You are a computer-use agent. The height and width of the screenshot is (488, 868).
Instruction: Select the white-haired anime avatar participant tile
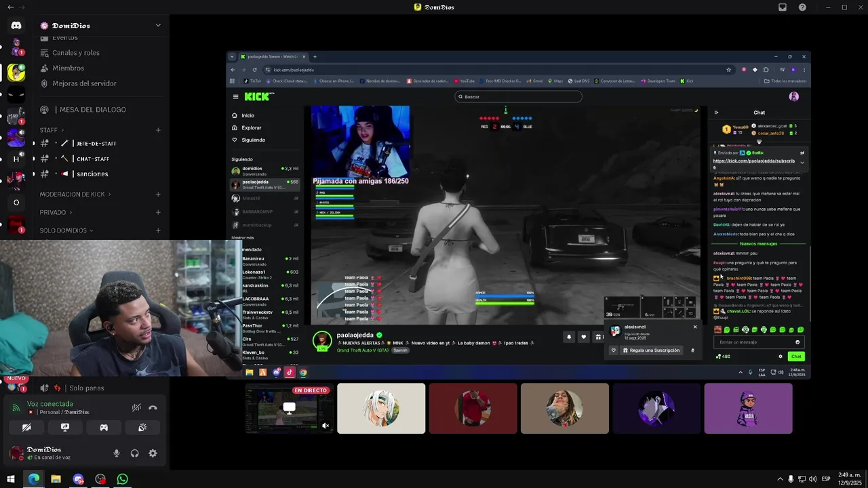(x=381, y=409)
